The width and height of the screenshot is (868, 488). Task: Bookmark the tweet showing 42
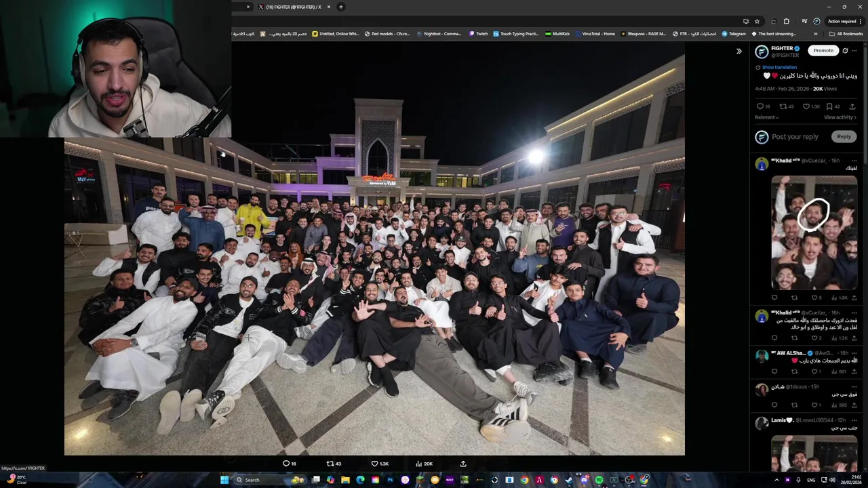pos(829,106)
